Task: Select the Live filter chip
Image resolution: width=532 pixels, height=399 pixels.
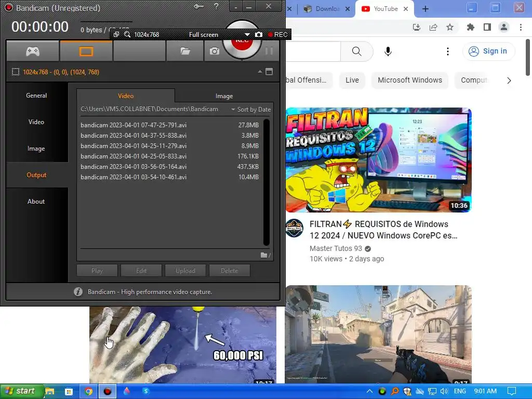Action: (x=352, y=80)
